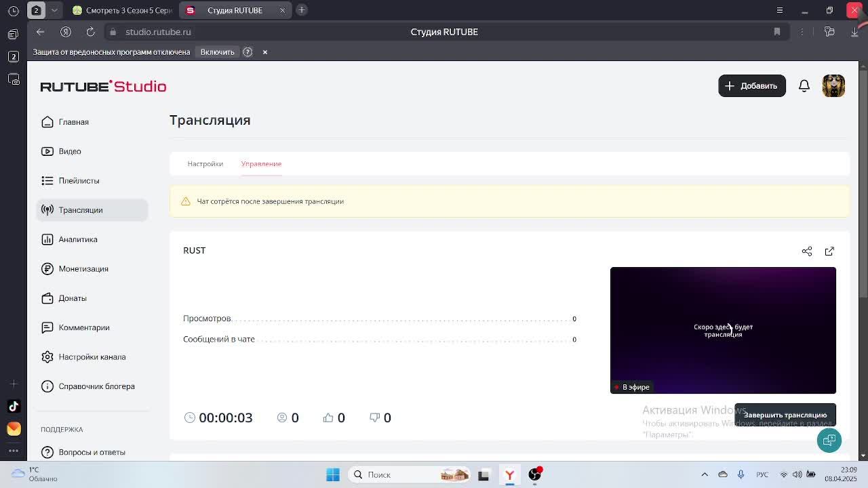This screenshot has height=488, width=868.
Task: Open TikTok in browser side panel
Action: (x=14, y=406)
